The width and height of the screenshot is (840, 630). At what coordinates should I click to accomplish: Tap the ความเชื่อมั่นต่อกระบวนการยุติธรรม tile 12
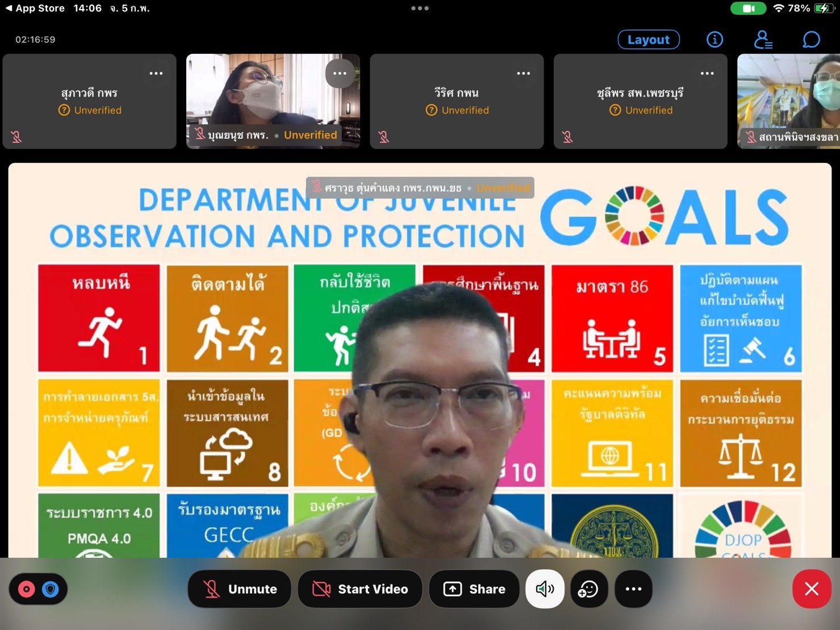click(x=741, y=433)
